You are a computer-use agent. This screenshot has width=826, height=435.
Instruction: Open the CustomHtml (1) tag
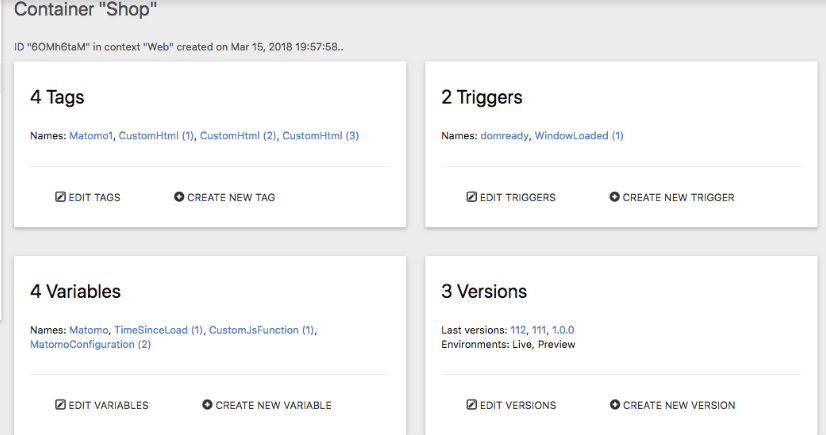pyautogui.click(x=156, y=136)
